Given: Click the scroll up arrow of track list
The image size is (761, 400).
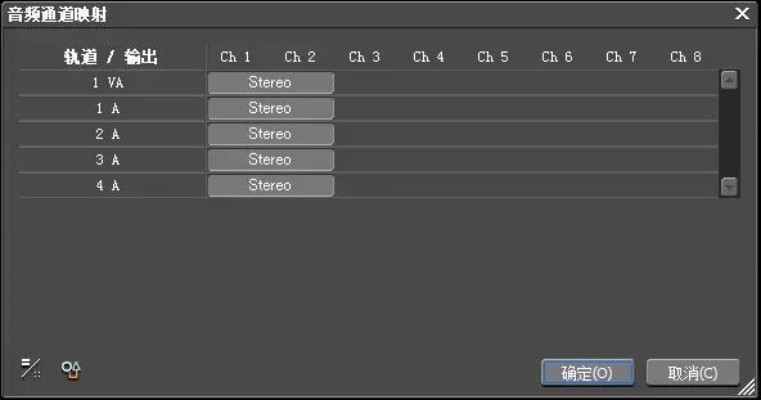Looking at the screenshot, I should tap(729, 80).
